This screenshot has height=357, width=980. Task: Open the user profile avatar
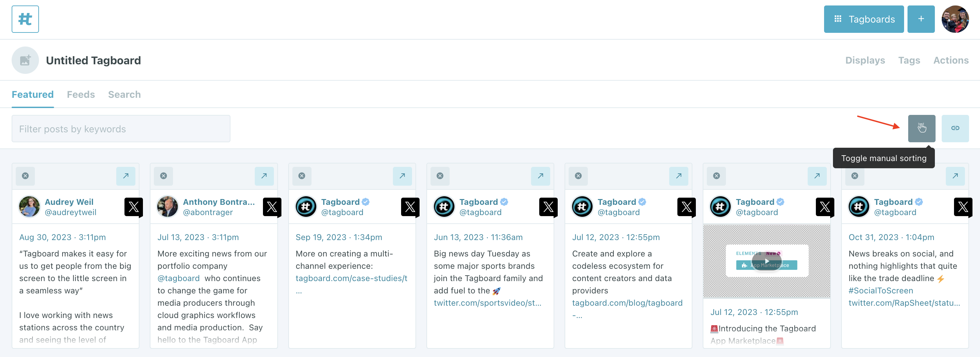click(x=955, y=19)
